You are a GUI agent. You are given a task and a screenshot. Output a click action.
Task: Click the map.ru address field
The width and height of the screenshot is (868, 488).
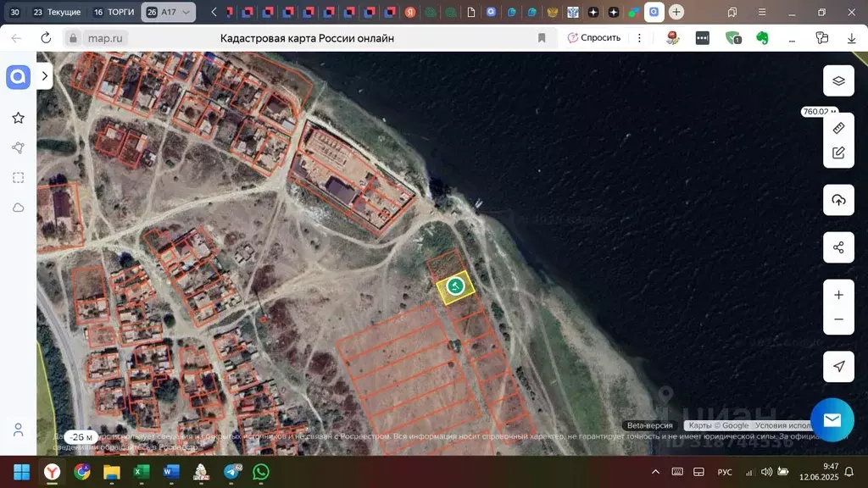tap(105, 38)
